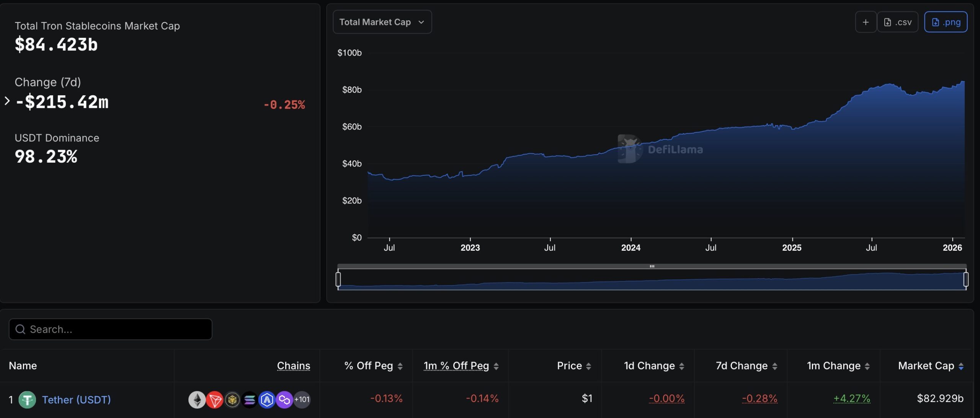Screen dimensions: 980x418
Task: Select the red Tron chain icon
Action: point(214,400)
